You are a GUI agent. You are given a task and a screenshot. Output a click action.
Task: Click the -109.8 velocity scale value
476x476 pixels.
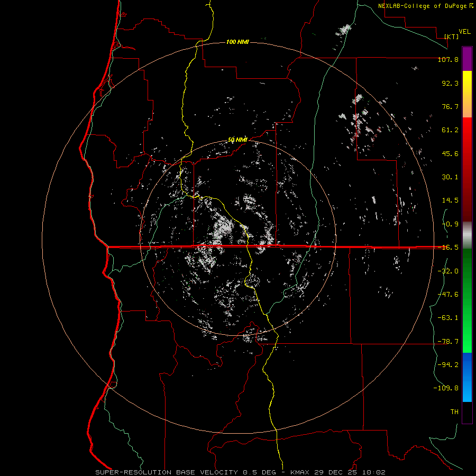(x=446, y=388)
